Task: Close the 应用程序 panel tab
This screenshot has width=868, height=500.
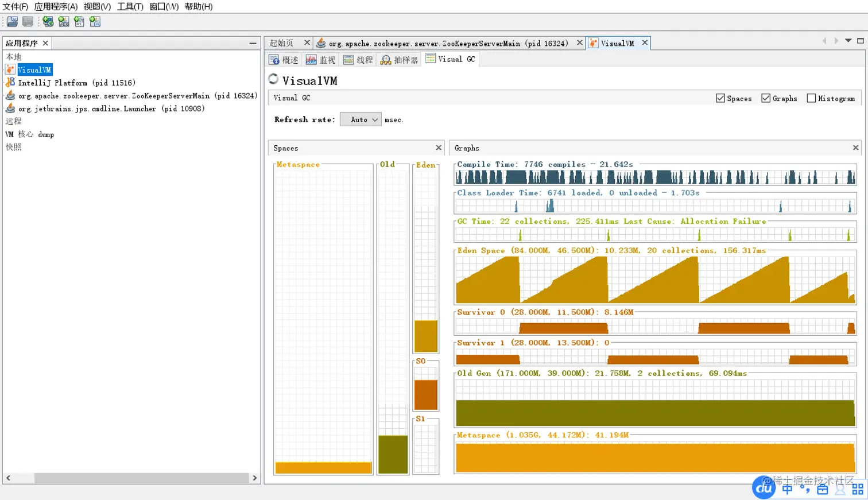Action: [45, 43]
